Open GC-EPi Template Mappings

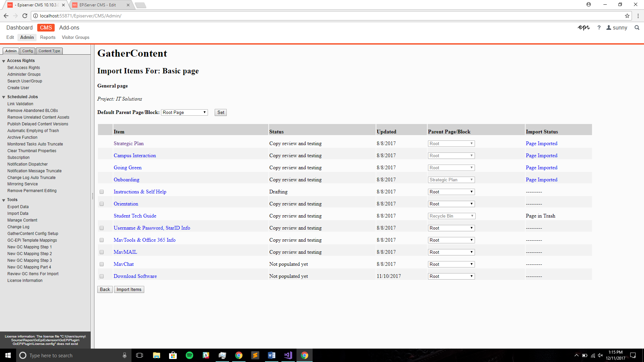pos(32,240)
